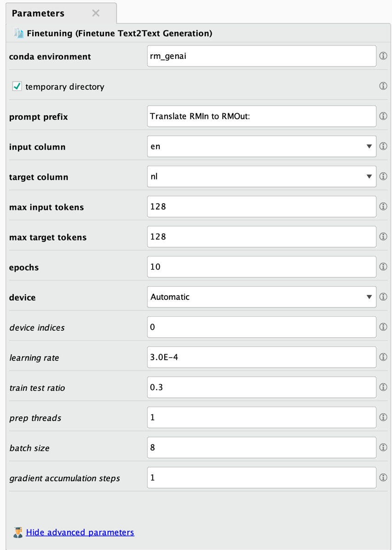Viewport: 392px width, 550px height.
Task: Click Hide advanced parameters link
Action: pyautogui.click(x=80, y=532)
